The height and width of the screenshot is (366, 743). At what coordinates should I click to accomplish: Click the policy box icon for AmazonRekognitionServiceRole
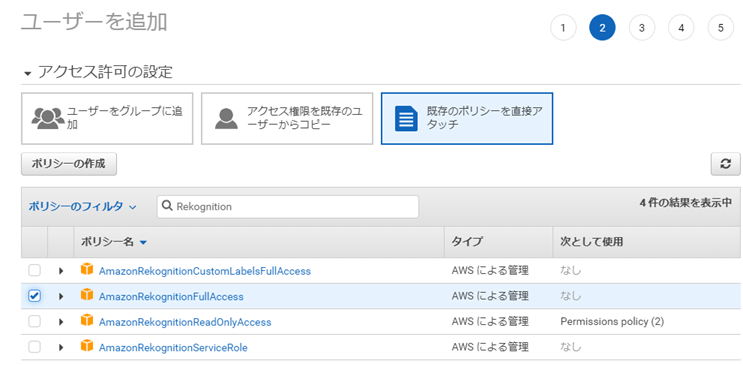[87, 347]
